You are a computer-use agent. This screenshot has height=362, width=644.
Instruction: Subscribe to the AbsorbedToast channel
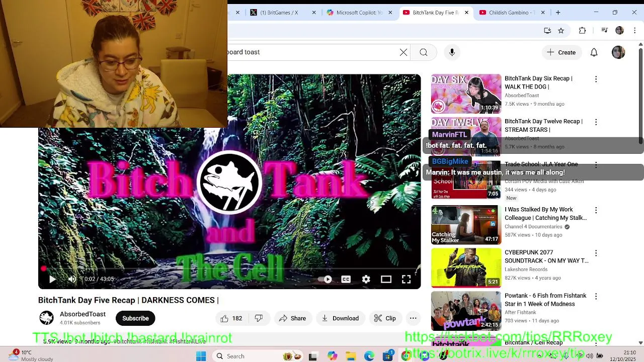click(135, 318)
